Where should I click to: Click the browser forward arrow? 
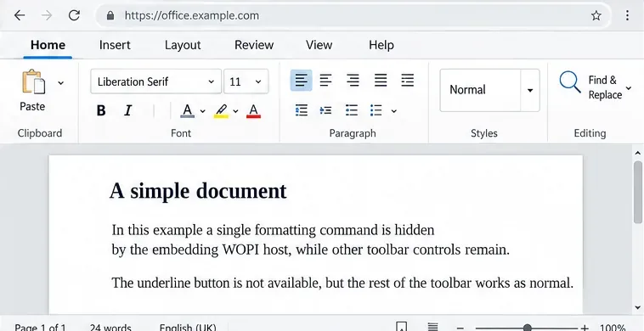[x=47, y=15]
